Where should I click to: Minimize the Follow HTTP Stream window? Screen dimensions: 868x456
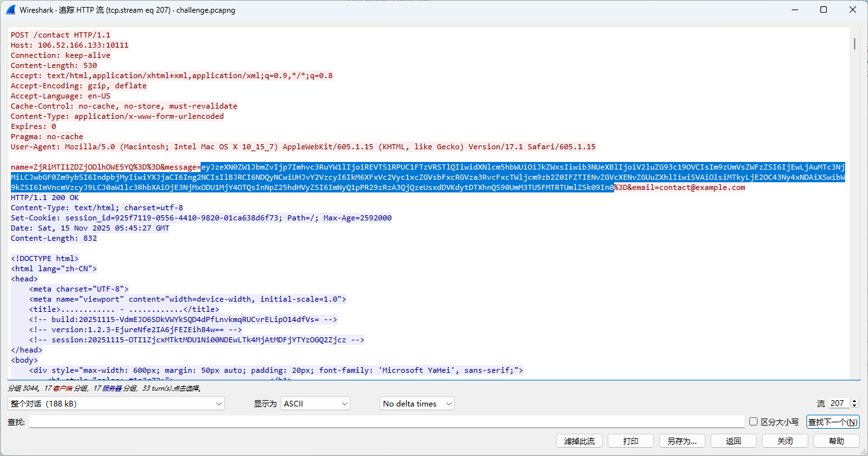[x=794, y=10]
